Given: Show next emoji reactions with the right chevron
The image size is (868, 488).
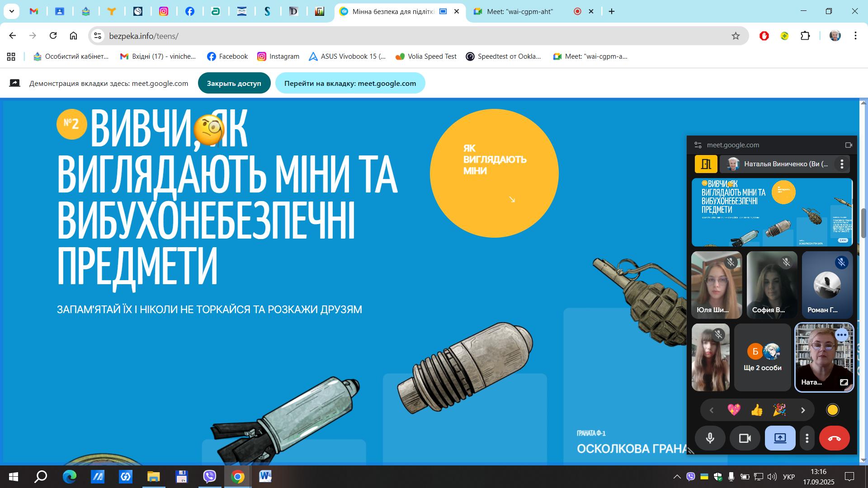Looking at the screenshot, I should (x=803, y=410).
